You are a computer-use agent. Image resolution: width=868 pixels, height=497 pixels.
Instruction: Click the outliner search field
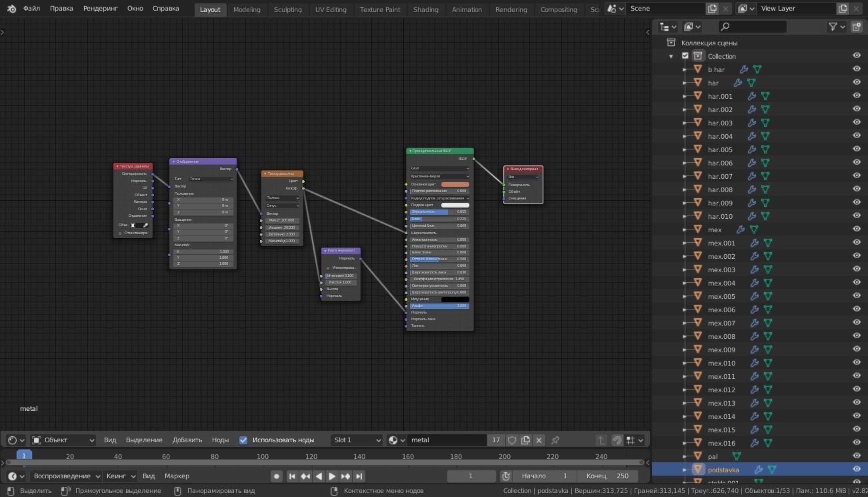pos(753,27)
